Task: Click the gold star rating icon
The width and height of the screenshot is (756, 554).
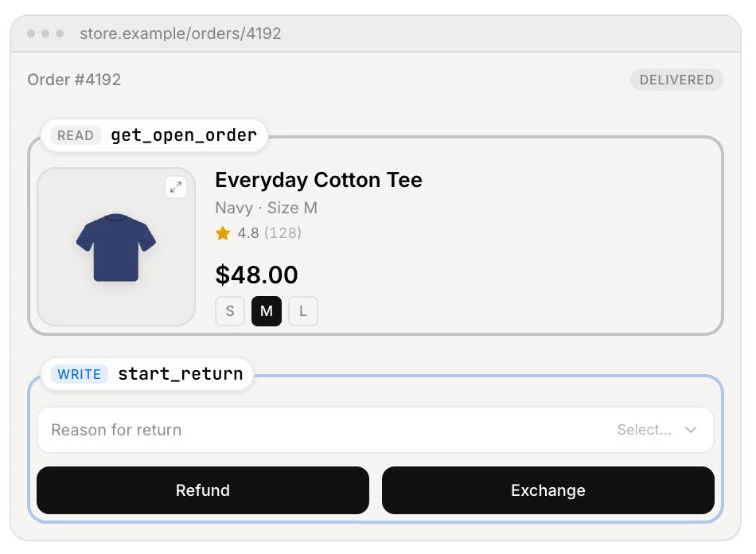Action: coord(223,233)
